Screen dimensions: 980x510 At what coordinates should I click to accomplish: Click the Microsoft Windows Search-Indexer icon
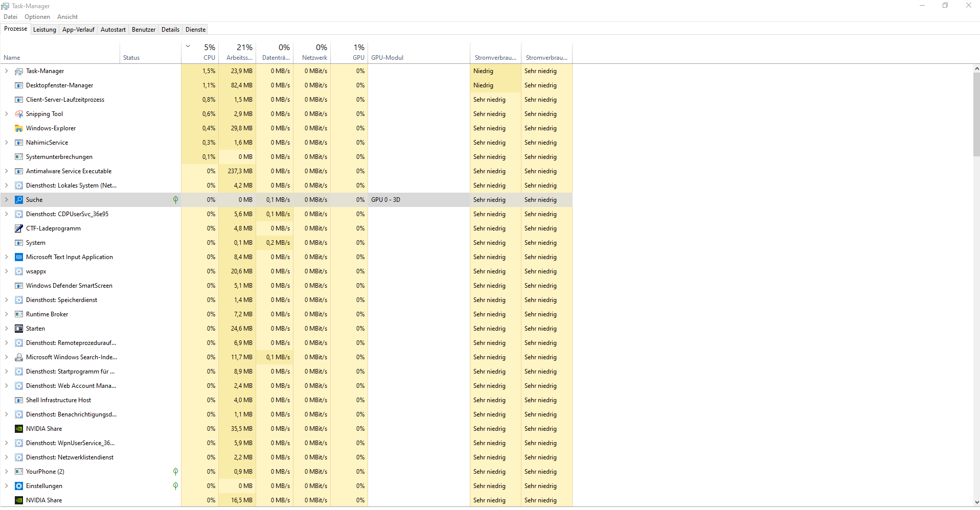[19, 357]
